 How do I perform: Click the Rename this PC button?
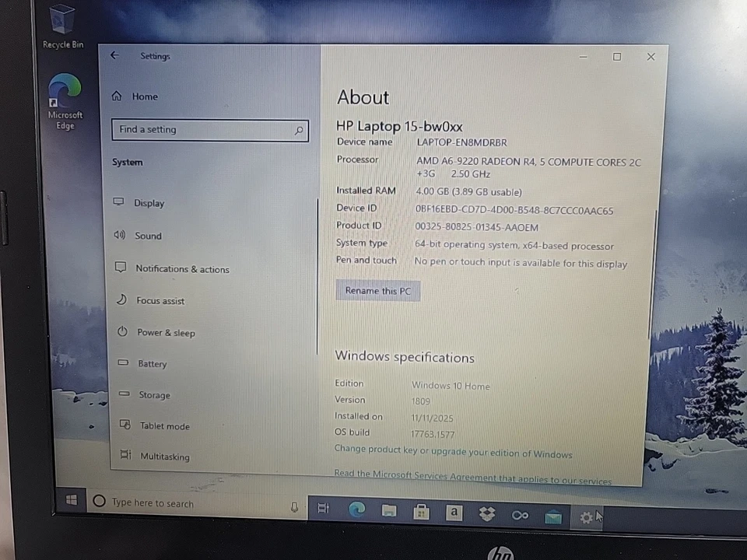(x=377, y=290)
